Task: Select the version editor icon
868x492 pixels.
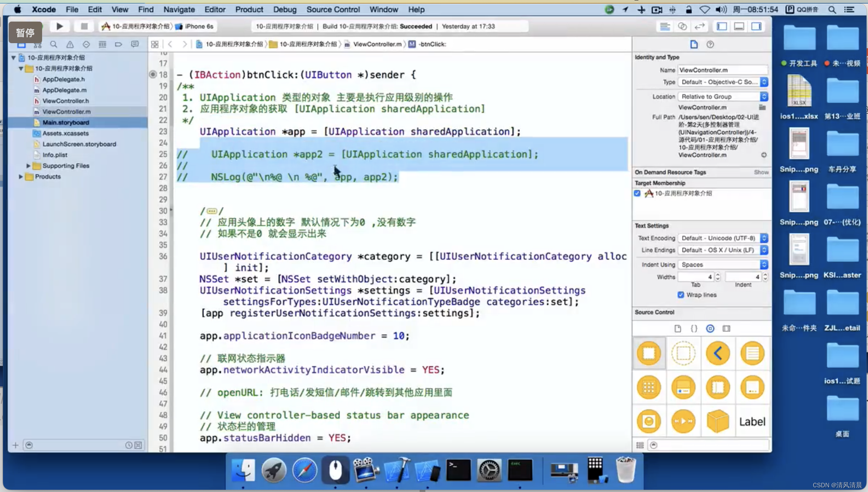Action: (x=700, y=26)
